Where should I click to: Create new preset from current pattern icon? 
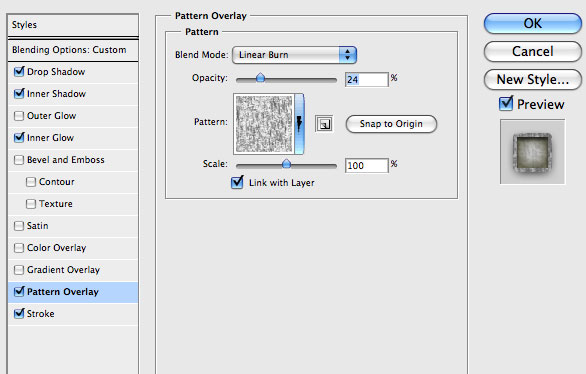324,124
